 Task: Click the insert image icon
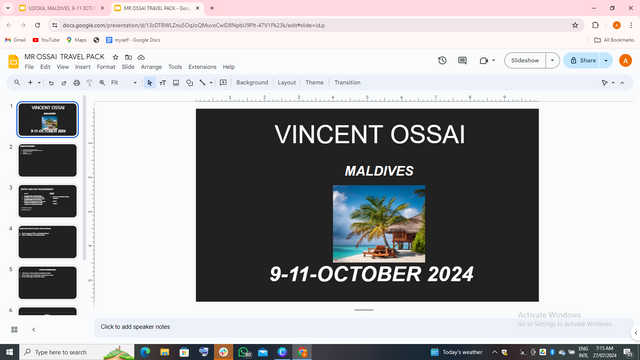pyautogui.click(x=176, y=83)
